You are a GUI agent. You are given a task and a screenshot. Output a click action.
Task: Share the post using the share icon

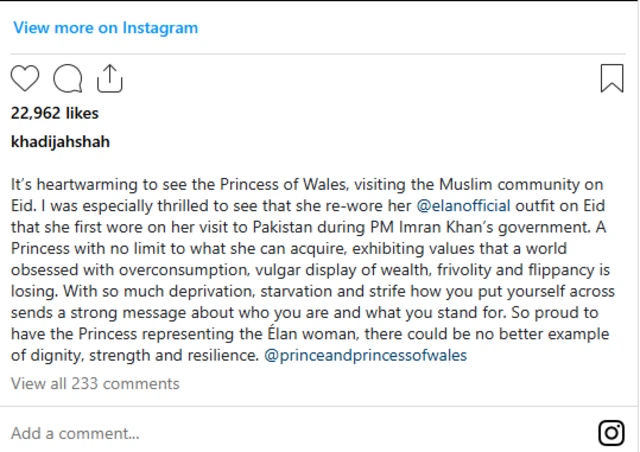(108, 78)
